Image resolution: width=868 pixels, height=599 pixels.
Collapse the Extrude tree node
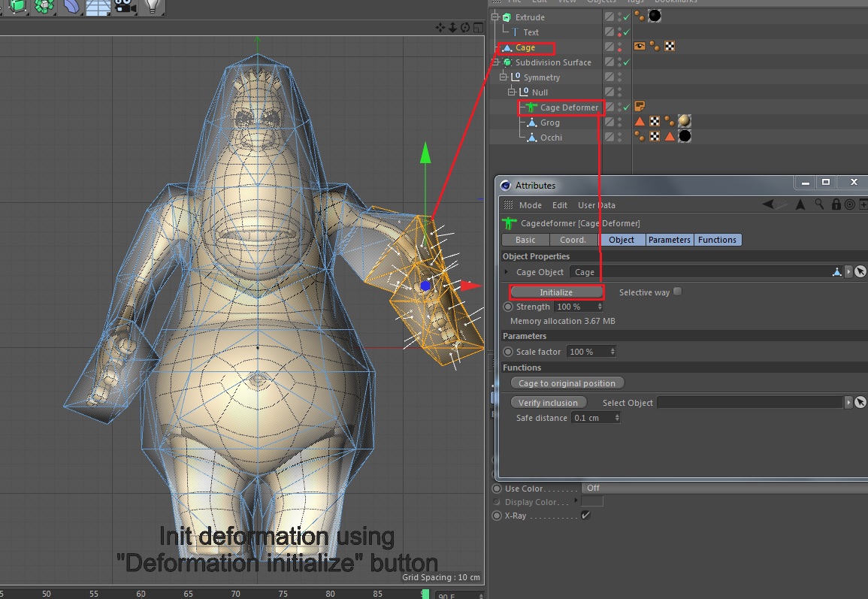pos(496,17)
